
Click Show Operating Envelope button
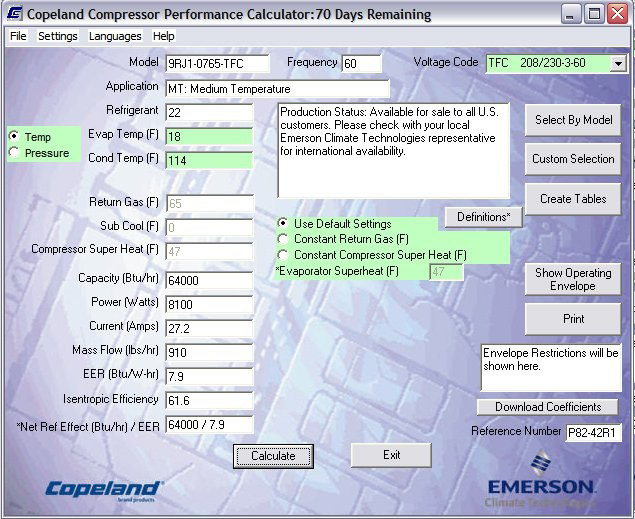573,279
